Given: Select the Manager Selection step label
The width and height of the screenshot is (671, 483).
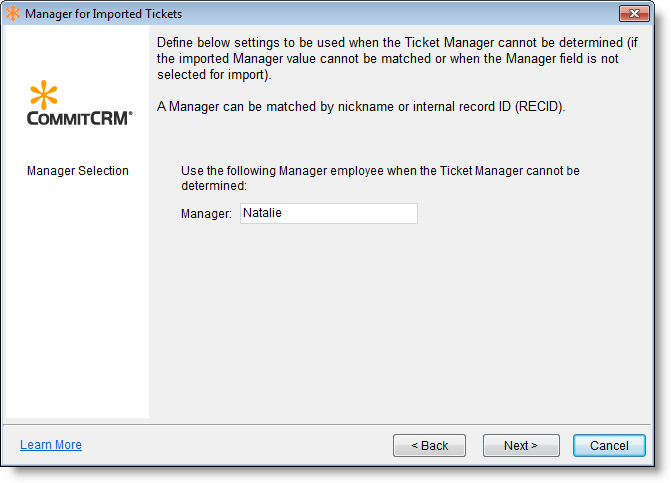Looking at the screenshot, I should pyautogui.click(x=78, y=171).
